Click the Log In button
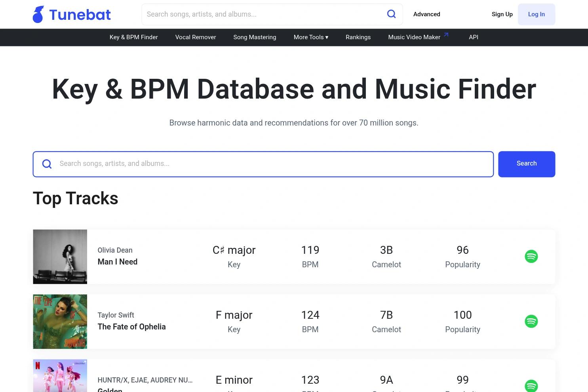 pos(537,14)
